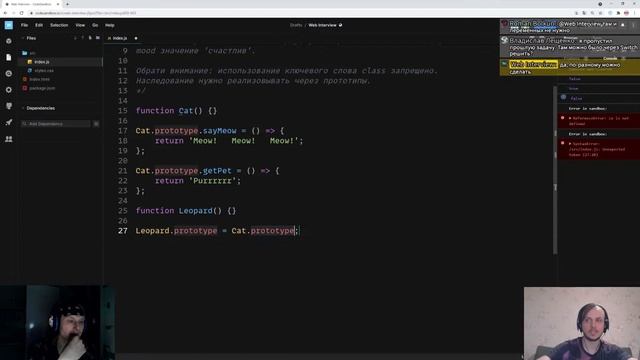Click the editor vertical scrollbar
This screenshot has height=360, width=640.
point(555,169)
